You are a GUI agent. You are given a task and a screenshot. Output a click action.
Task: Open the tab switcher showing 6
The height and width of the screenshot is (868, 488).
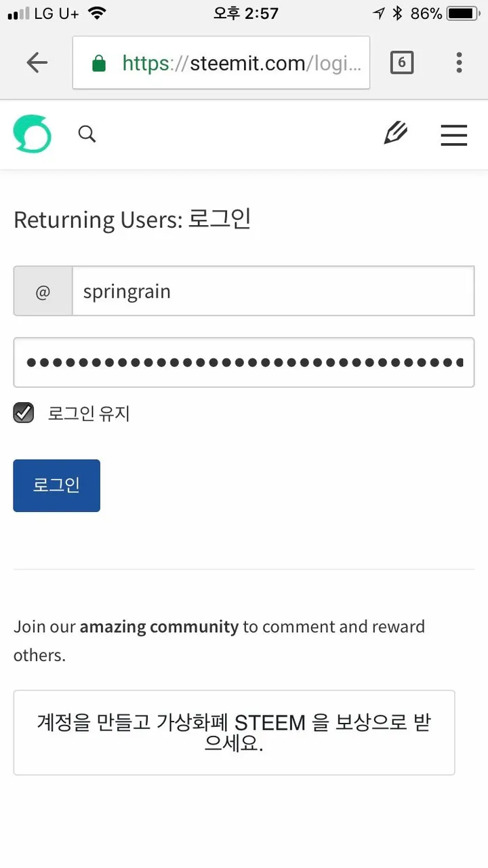coord(401,63)
